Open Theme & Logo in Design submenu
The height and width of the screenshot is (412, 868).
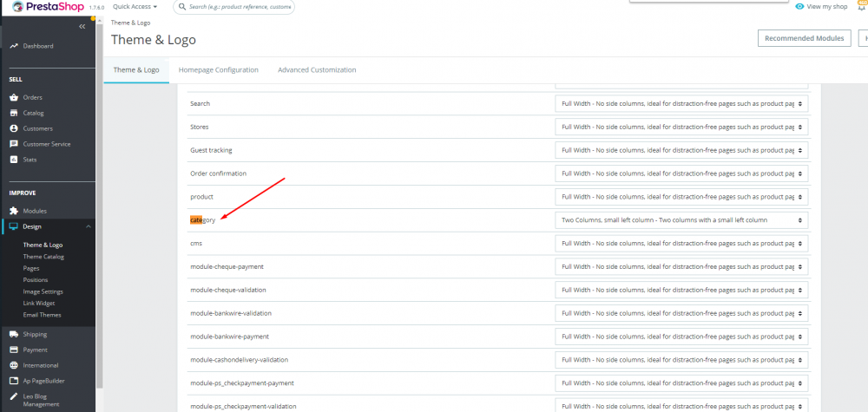[x=43, y=245]
